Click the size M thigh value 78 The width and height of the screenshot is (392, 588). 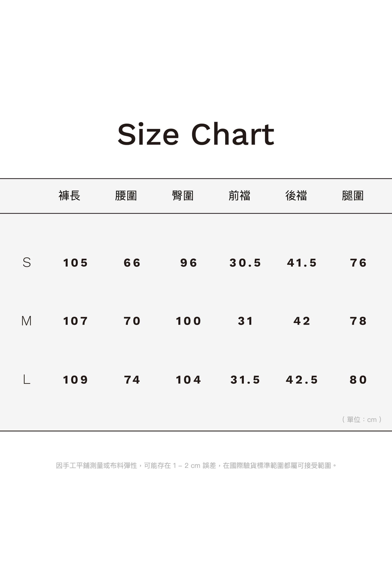tap(358, 321)
